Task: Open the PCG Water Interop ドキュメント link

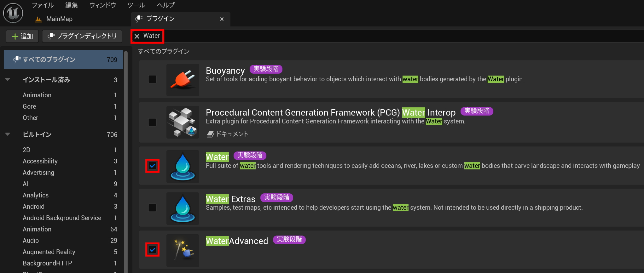Action: 228,134
